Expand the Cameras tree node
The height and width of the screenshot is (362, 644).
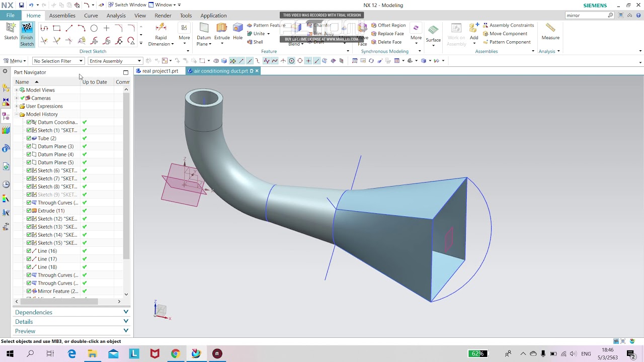pyautogui.click(x=17, y=98)
